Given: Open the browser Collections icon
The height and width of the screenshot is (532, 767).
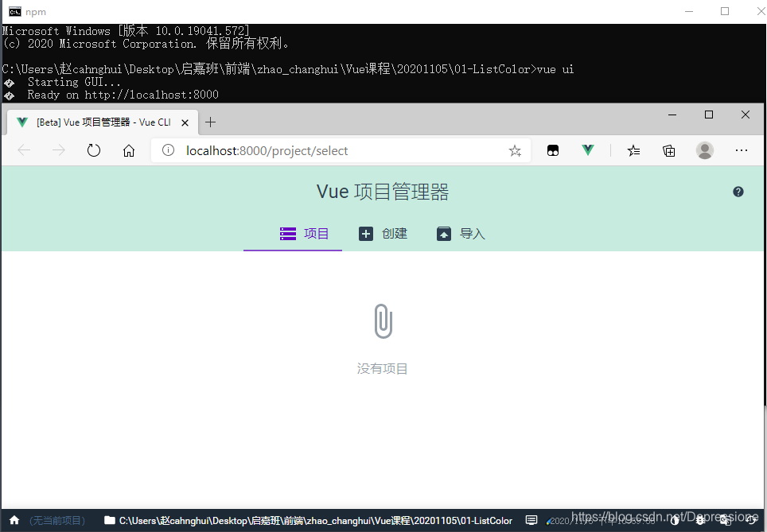Looking at the screenshot, I should click(x=669, y=150).
